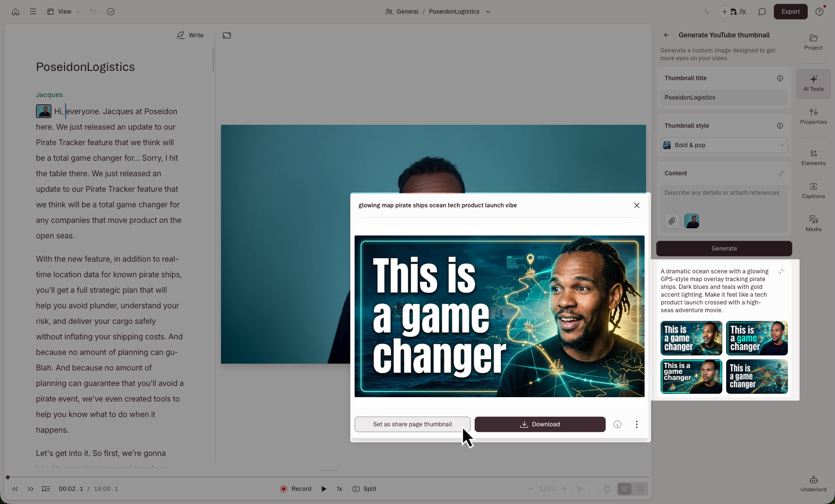Image resolution: width=835 pixels, height=504 pixels.
Task: Zoom out with the minus icon
Action: pos(530,489)
